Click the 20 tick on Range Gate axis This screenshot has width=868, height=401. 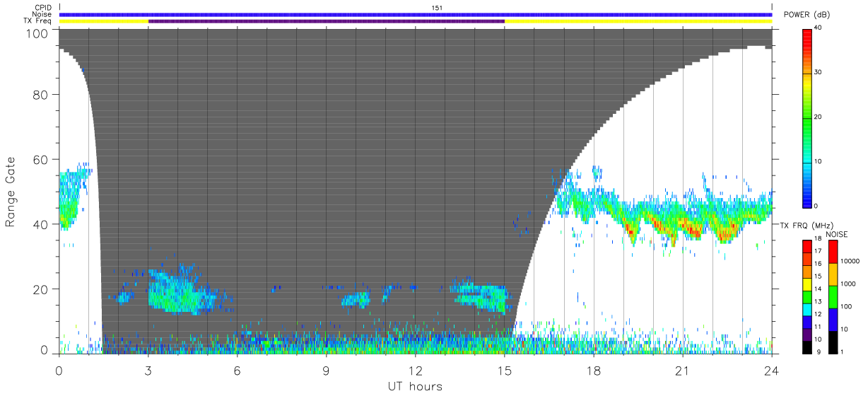pyautogui.click(x=40, y=289)
